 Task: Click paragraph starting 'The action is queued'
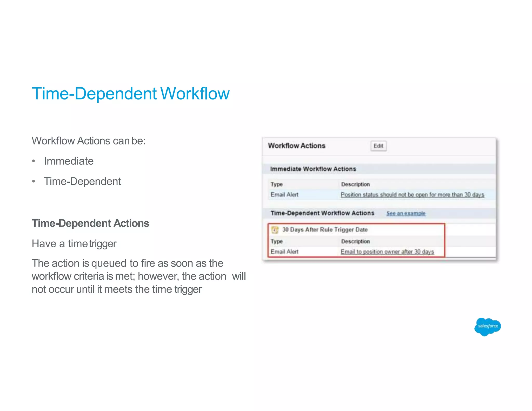coord(139,276)
